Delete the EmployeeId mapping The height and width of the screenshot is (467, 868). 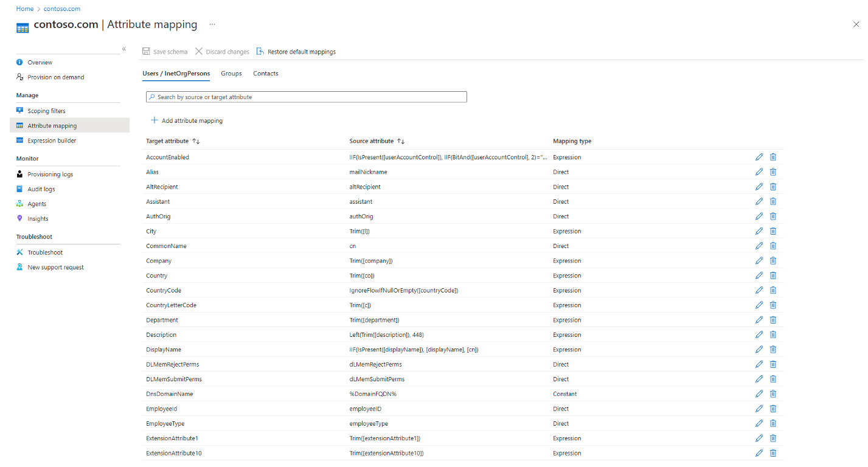click(773, 409)
